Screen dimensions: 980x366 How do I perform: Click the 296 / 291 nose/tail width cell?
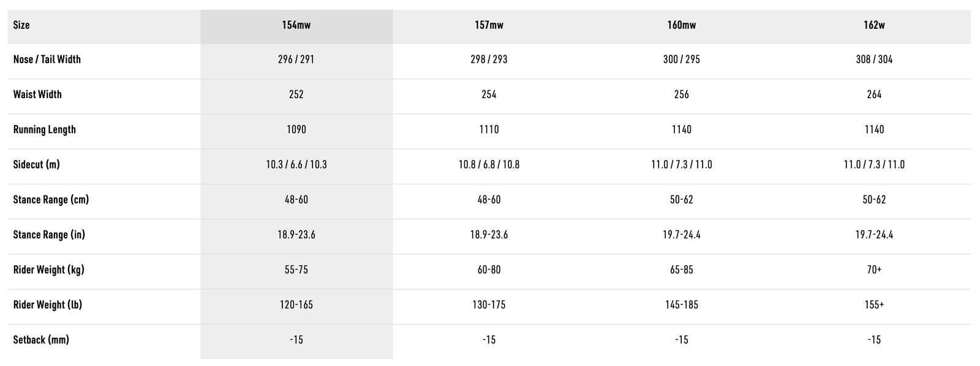(x=296, y=59)
